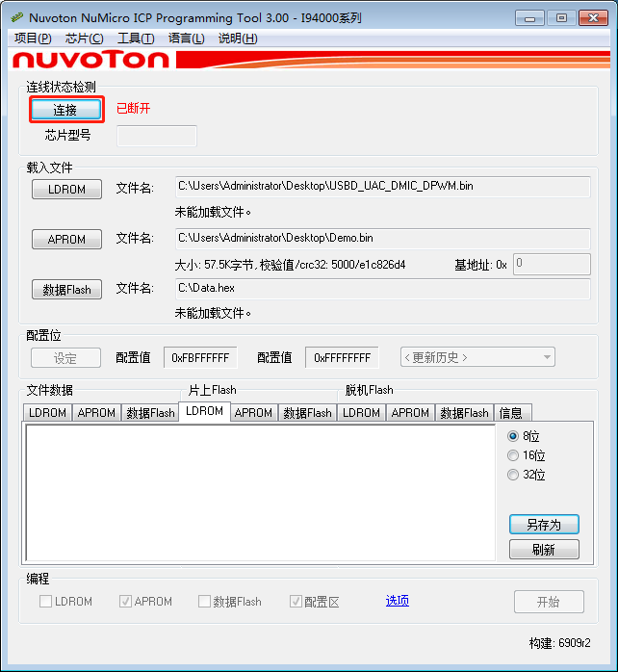
Task: Select APROM tab under 片上Flash
Action: click(254, 413)
